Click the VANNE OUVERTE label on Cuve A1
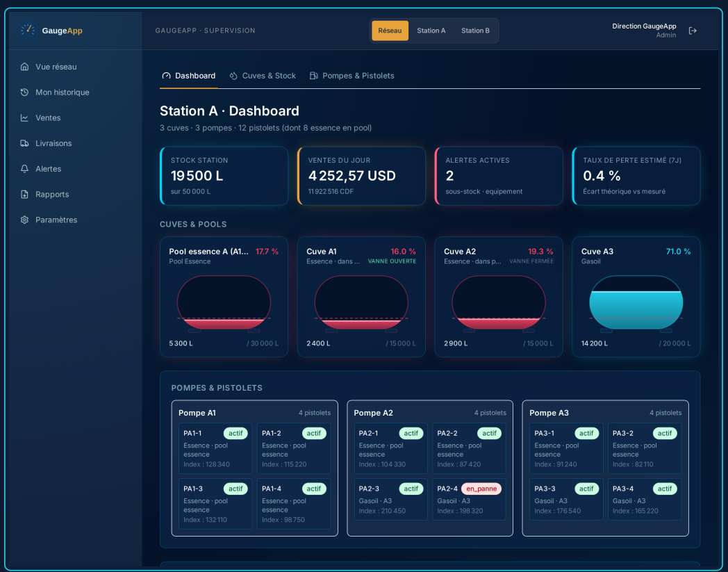 click(392, 261)
